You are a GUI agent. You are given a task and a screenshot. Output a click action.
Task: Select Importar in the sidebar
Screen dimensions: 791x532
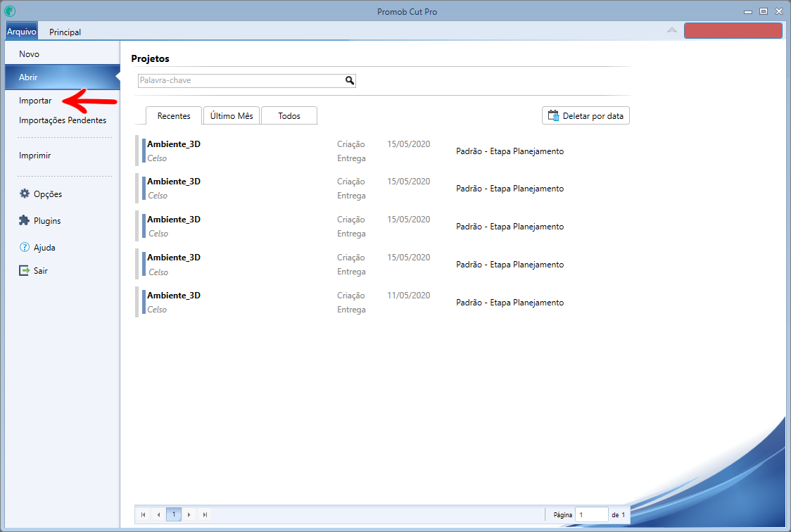coord(35,101)
